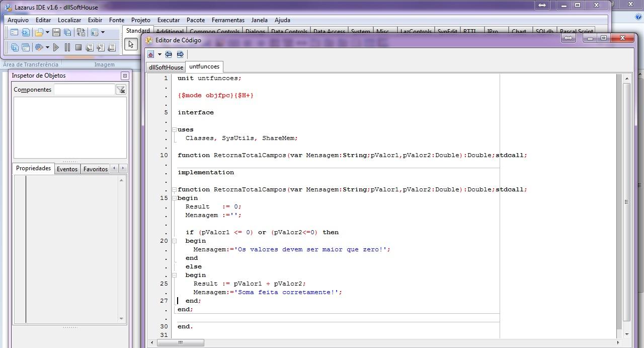This screenshot has height=348, width=644.
Task: Open the dropdown arrow next to Open icon
Action: 47,32
